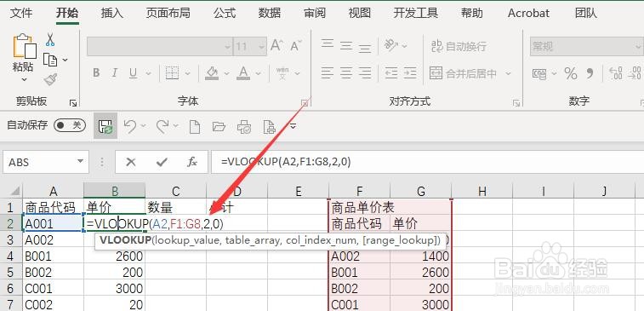Screen dimensions: 644x311
Task: Click the text orientation icon
Action: point(391,45)
